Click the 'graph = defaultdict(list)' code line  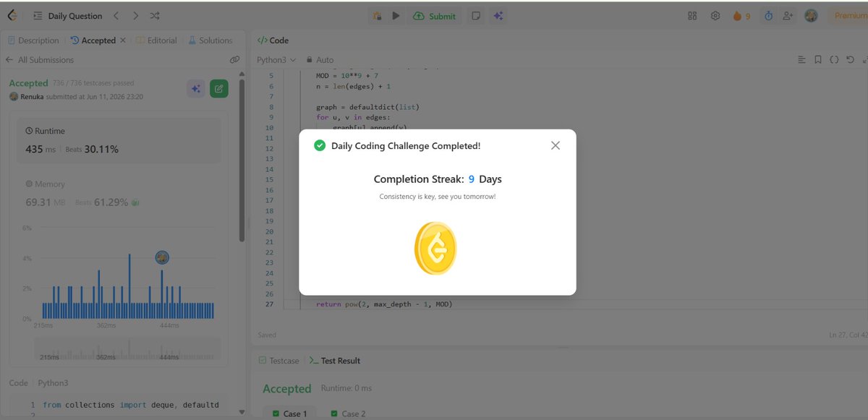pos(367,107)
